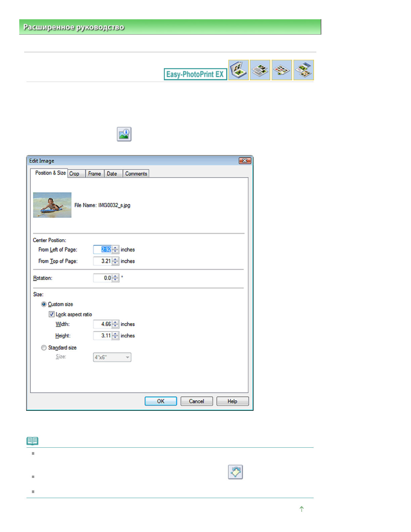Click the calendar pages icon

coord(260,70)
